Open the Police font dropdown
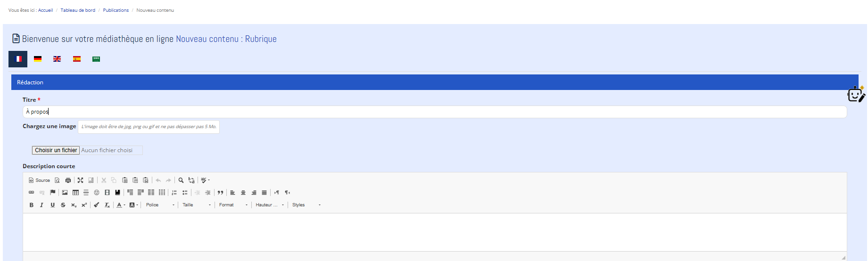Viewport: 868px width, 261px height. coord(160,205)
